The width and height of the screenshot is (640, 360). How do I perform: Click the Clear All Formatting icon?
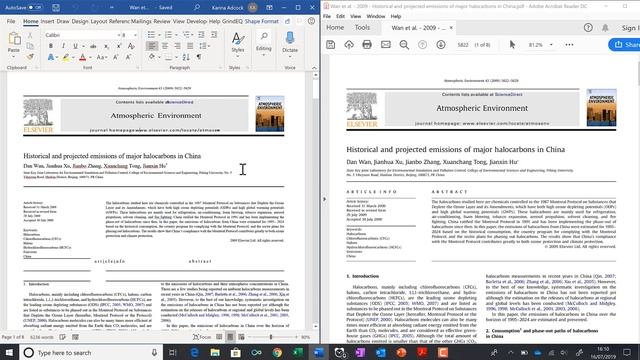[x=131, y=46]
